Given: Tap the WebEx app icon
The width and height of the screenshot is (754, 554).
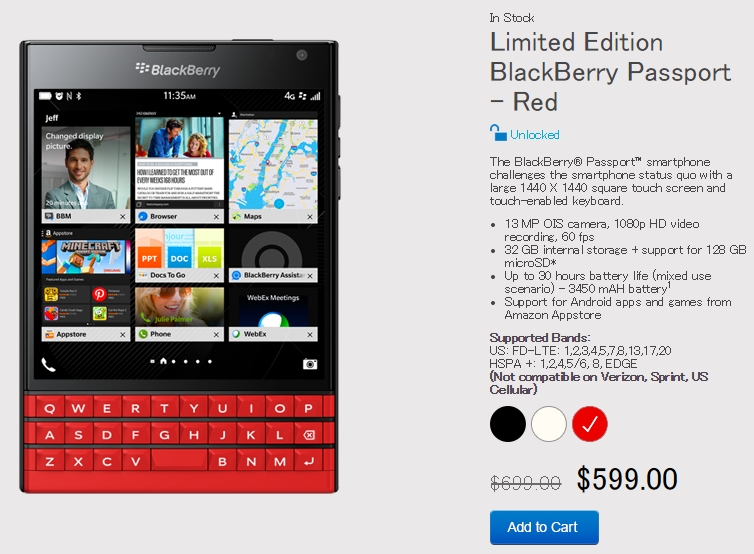Looking at the screenshot, I should click(236, 334).
